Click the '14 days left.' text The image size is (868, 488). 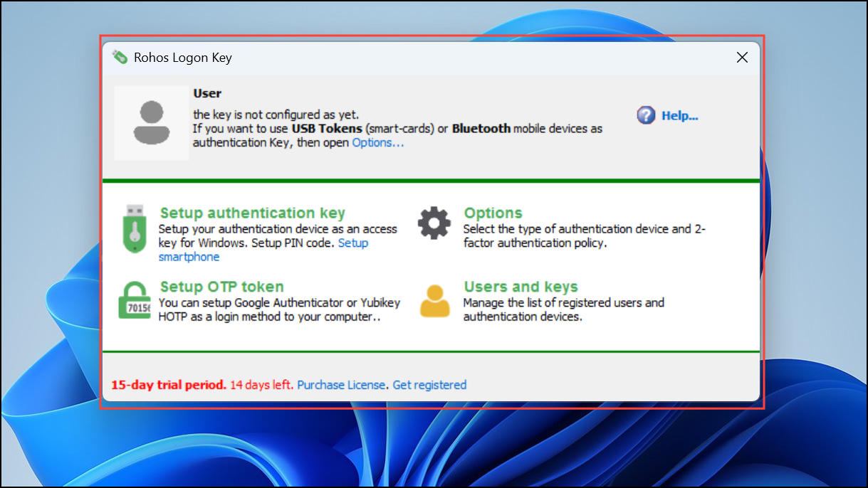[x=261, y=385]
